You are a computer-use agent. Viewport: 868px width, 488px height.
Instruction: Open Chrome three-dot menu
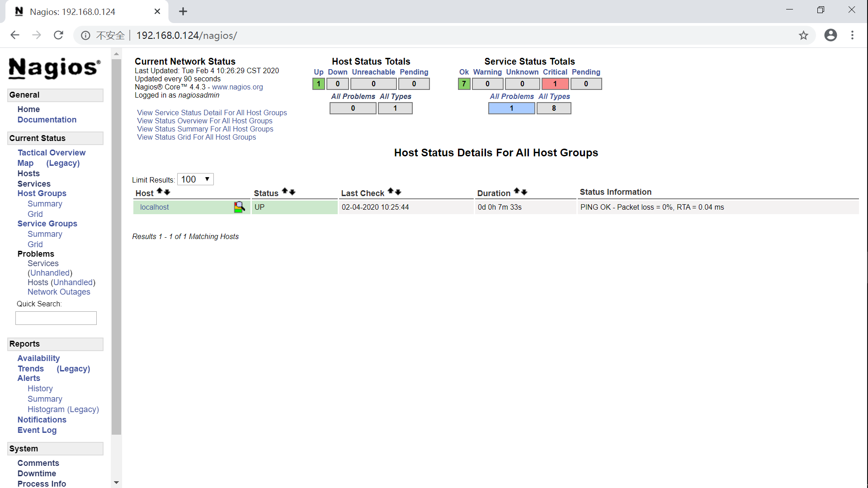click(x=852, y=35)
